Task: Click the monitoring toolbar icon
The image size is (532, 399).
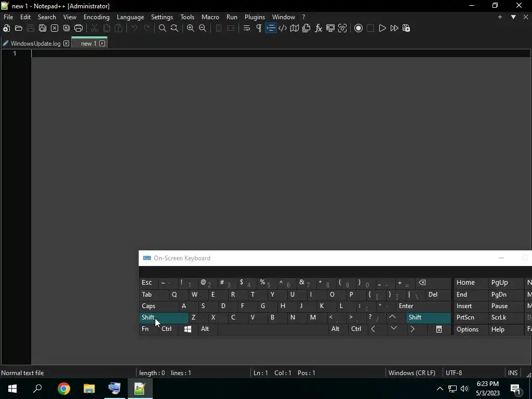Action: pyautogui.click(x=330, y=28)
